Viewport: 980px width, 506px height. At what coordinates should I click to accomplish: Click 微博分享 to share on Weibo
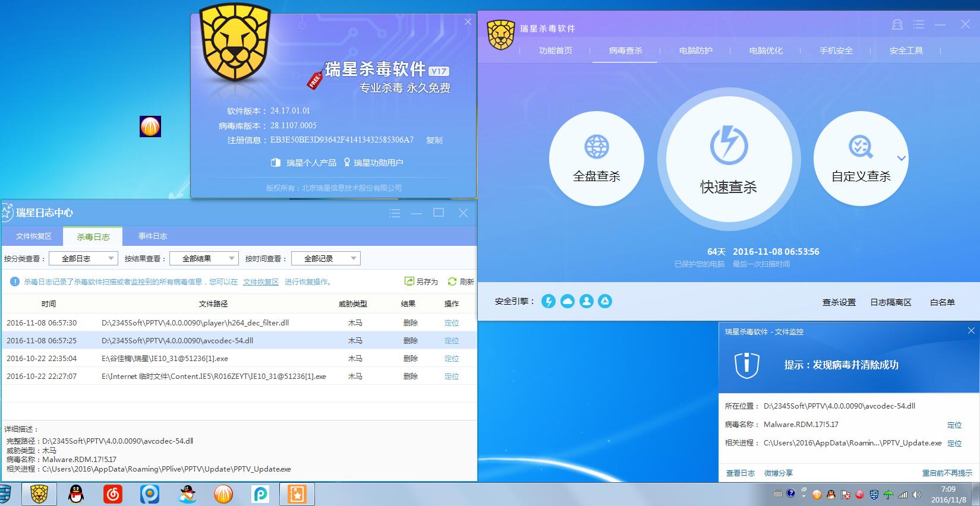(779, 473)
